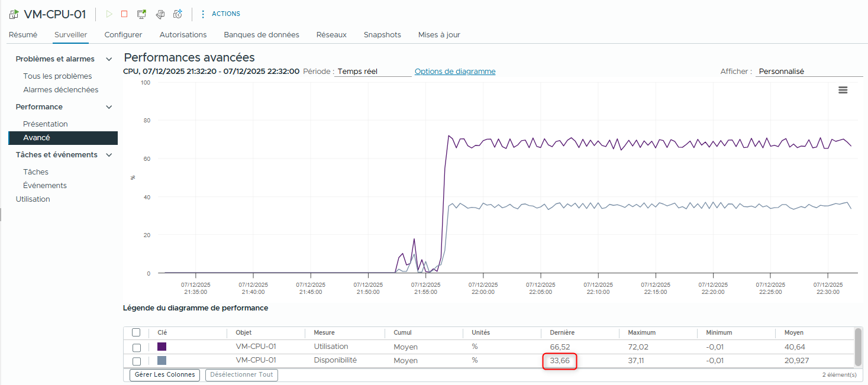Launch the VM remote console icon
Image resolution: width=868 pixels, height=385 pixels.
click(x=141, y=14)
